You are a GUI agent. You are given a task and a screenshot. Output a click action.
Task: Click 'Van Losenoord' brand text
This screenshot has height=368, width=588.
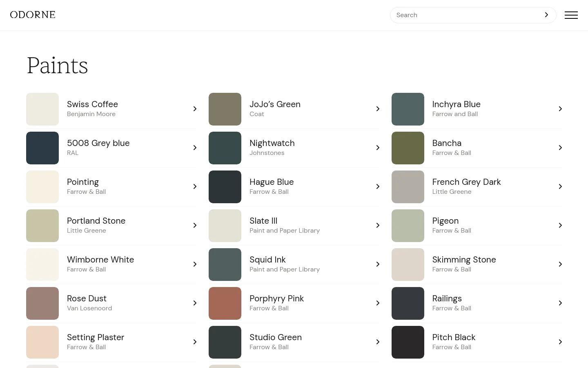coord(89,308)
